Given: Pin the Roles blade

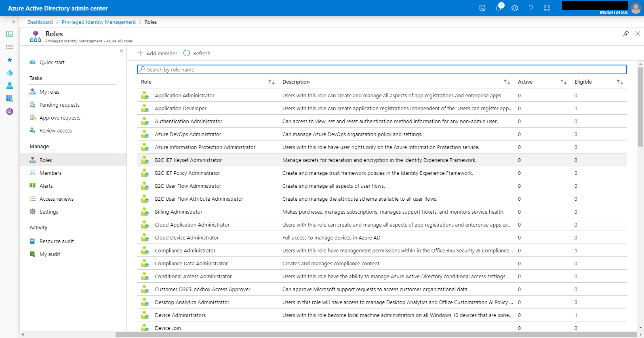Looking at the screenshot, I should tap(626, 34).
